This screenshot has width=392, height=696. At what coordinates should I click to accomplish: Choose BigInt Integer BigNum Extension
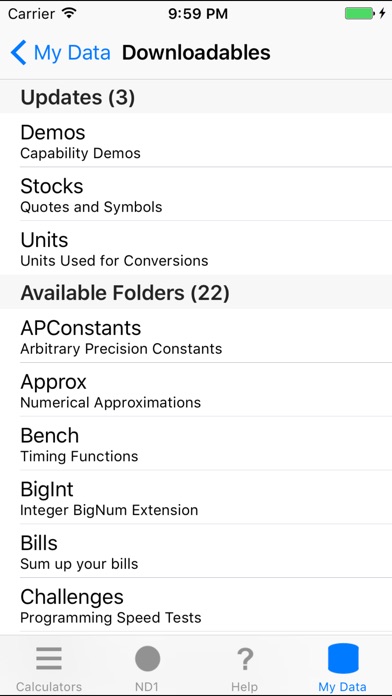pyautogui.click(x=196, y=497)
